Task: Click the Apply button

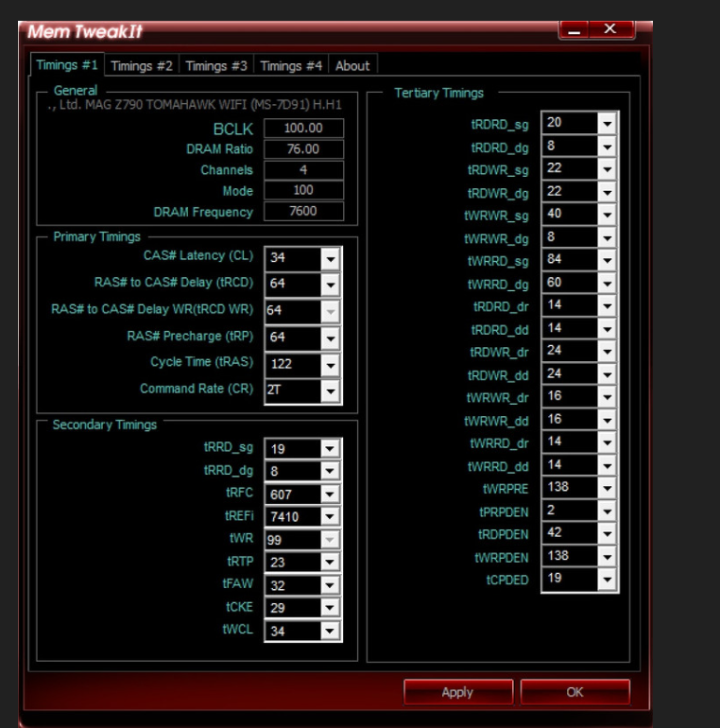Action: click(457, 692)
